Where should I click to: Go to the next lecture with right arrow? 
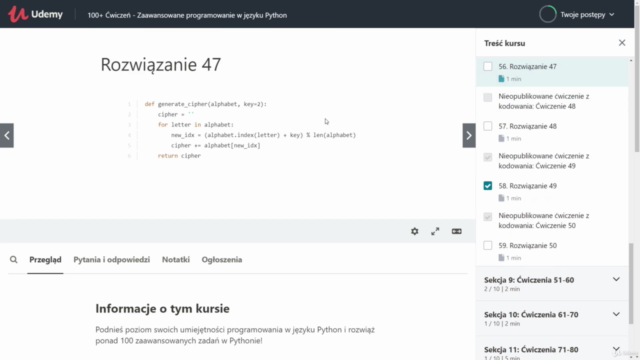tap(469, 136)
